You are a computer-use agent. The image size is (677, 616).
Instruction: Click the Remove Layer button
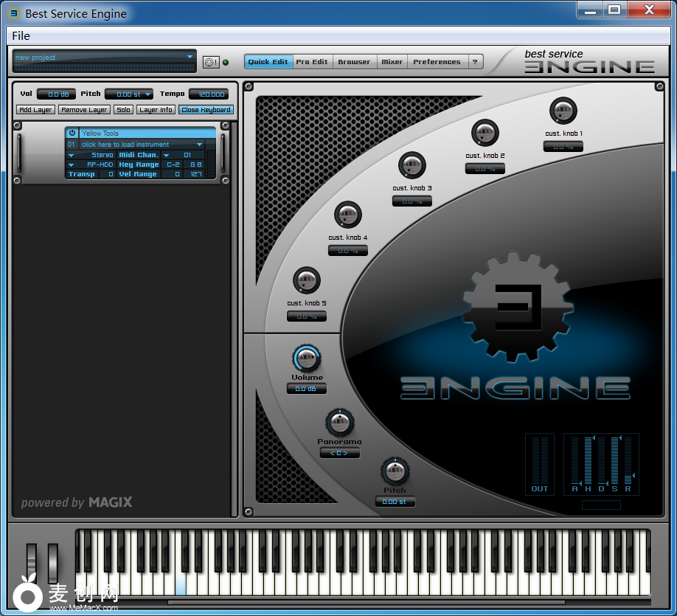[x=84, y=110]
